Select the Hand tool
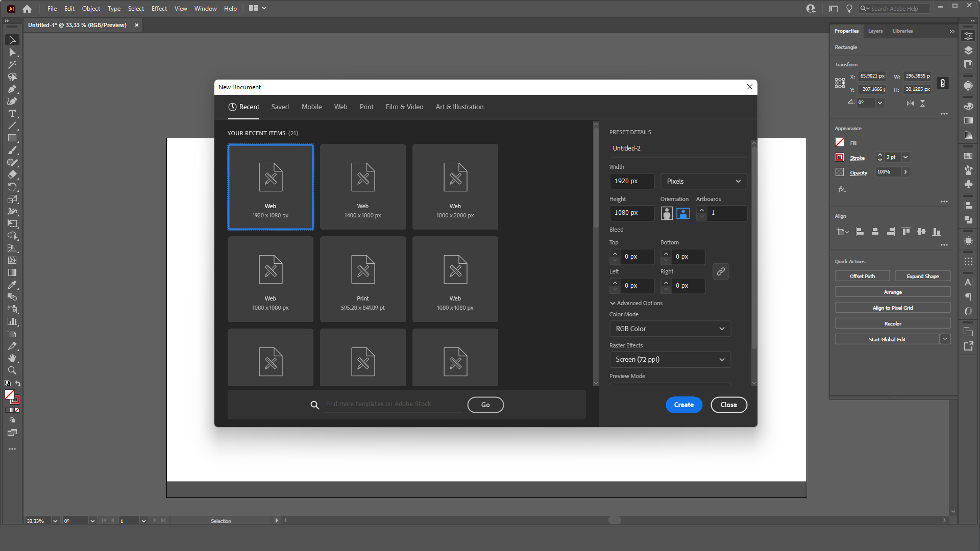The width and height of the screenshot is (980, 551). tap(12, 358)
